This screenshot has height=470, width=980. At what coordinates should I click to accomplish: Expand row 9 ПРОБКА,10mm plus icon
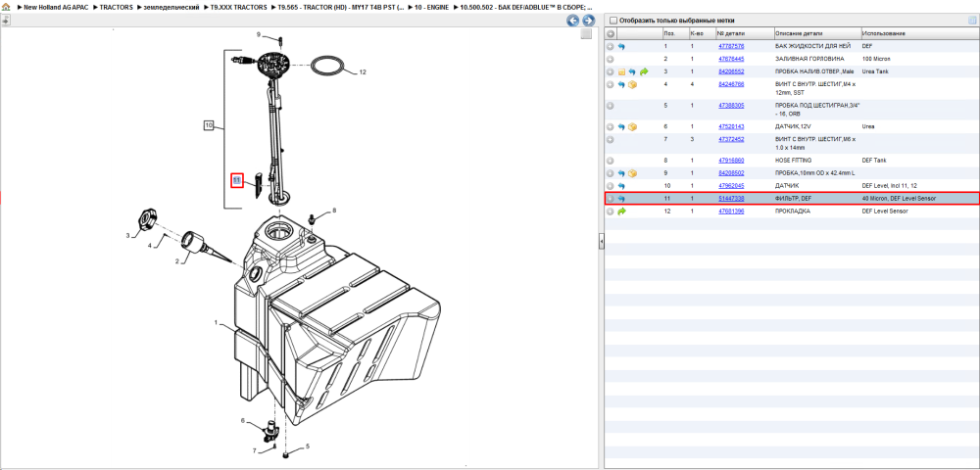[x=610, y=173]
